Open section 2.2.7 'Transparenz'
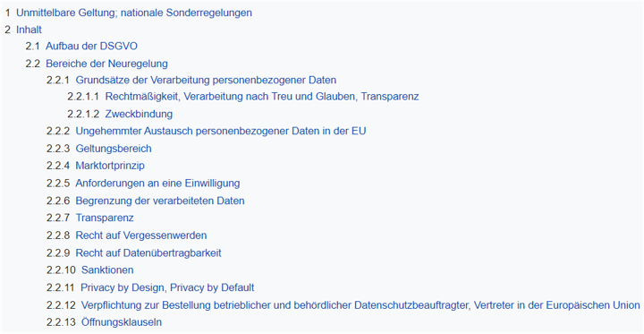Viewport: 644px width, 334px height. click(105, 218)
